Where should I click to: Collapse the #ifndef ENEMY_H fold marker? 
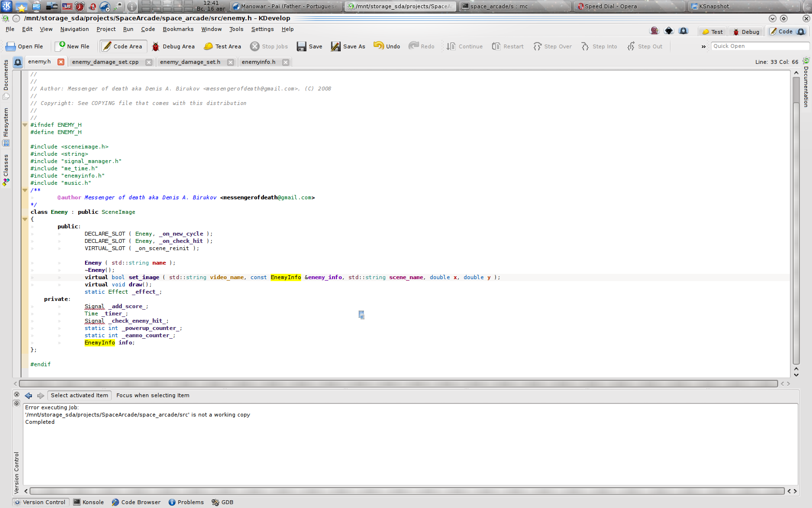pyautogui.click(x=25, y=125)
